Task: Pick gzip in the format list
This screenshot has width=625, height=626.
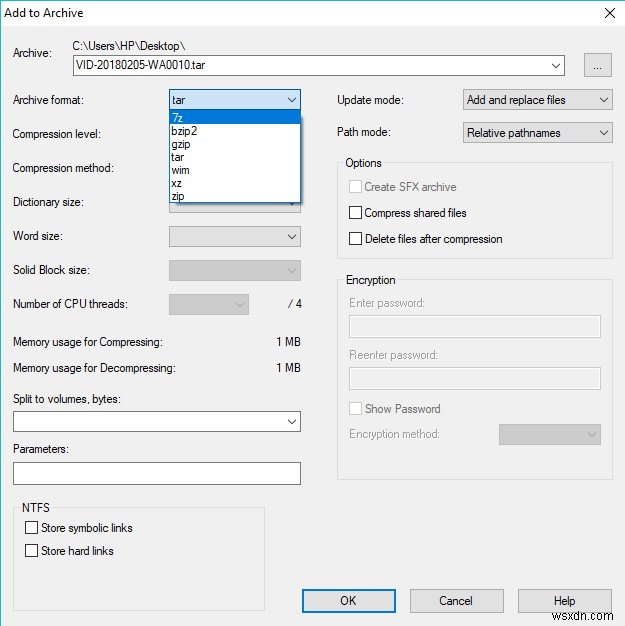Action: (235, 144)
